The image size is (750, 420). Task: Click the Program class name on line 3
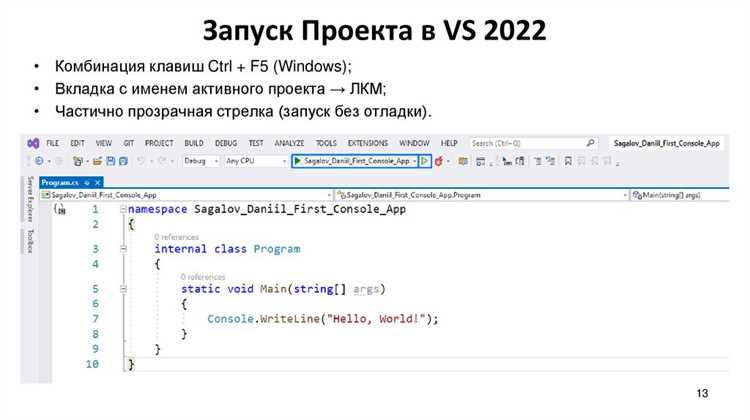click(277, 249)
